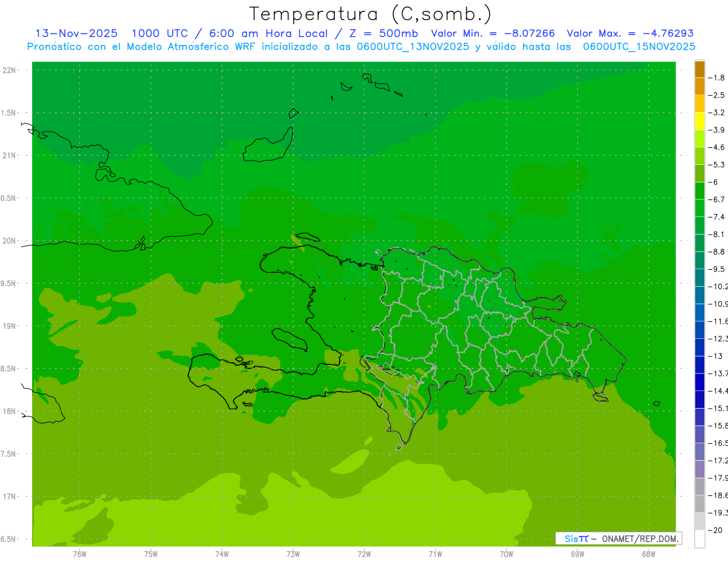
Task: Click the '-8.8' colorbar value
Action: (718, 252)
